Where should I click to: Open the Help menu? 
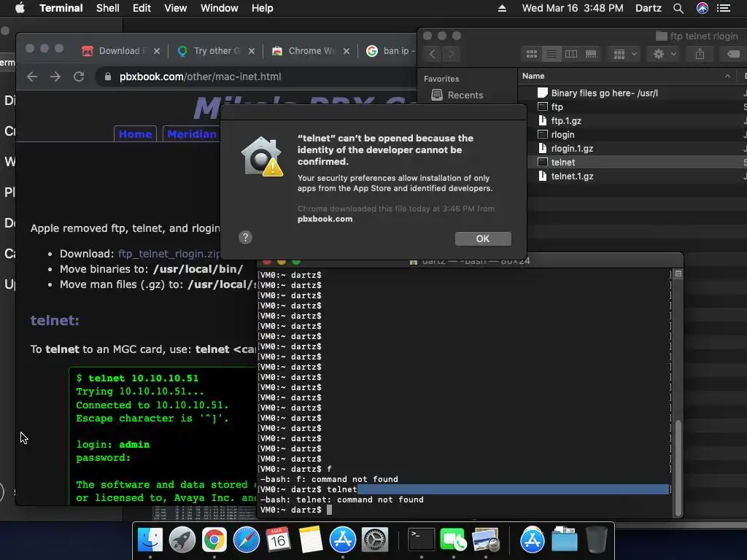tap(263, 8)
